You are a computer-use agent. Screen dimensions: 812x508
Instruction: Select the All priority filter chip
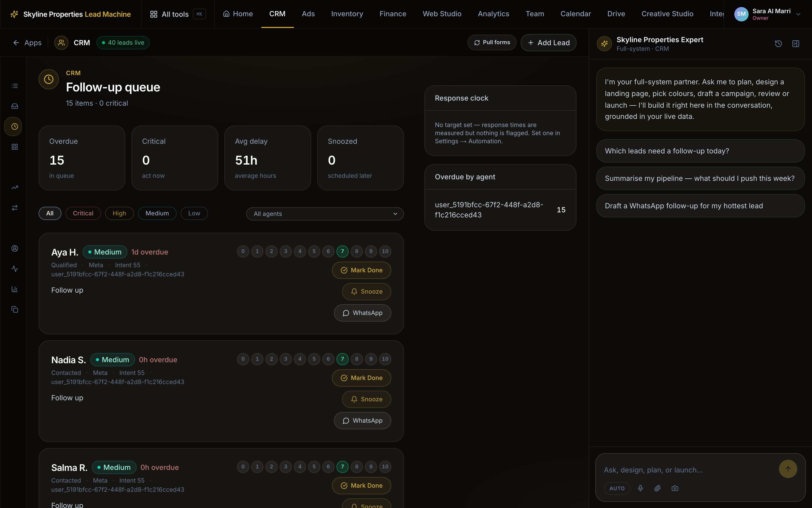pyautogui.click(x=50, y=213)
